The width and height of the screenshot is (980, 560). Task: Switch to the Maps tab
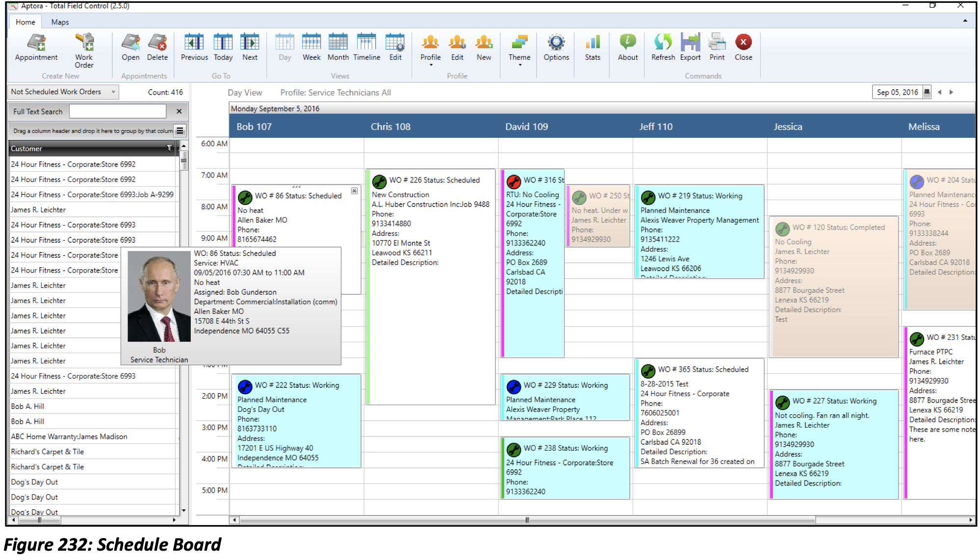pos(60,22)
